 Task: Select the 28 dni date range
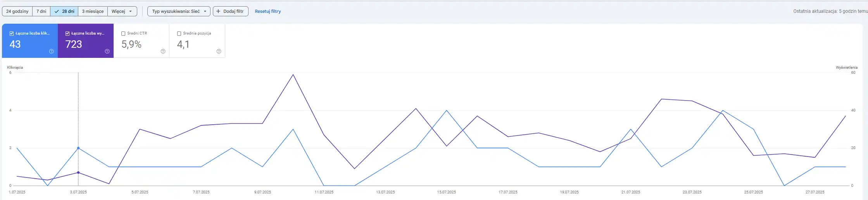(64, 11)
